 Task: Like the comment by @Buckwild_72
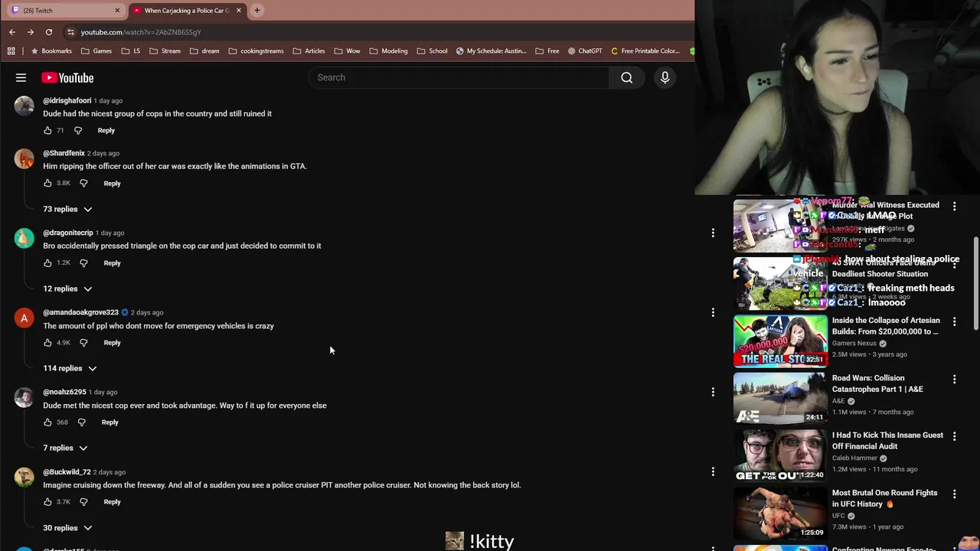coord(47,501)
